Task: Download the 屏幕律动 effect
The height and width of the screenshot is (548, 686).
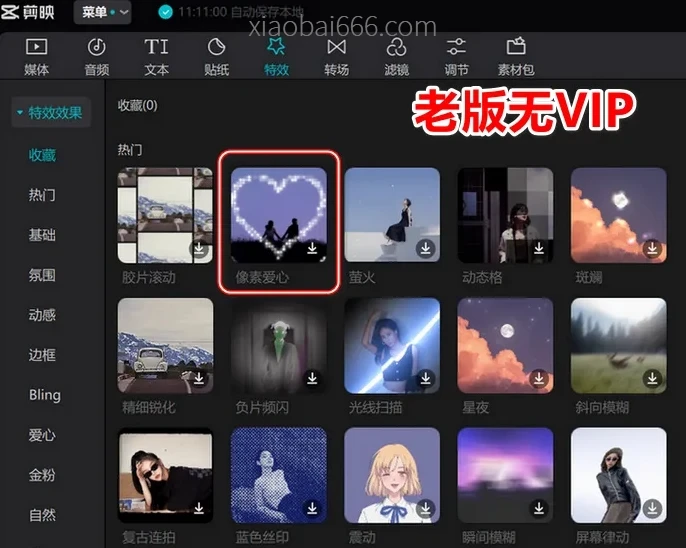Action: pyautogui.click(x=652, y=508)
